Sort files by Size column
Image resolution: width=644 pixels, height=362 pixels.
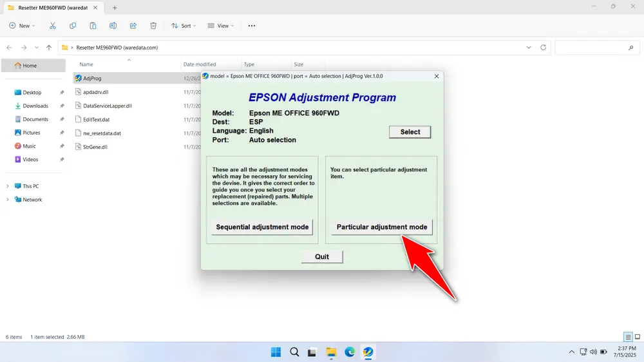click(299, 64)
